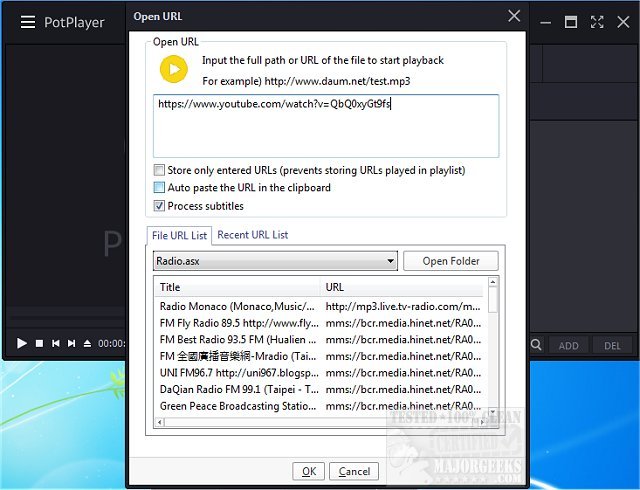
Task: Enable Auto paste the URL in clipboard
Action: tap(159, 187)
